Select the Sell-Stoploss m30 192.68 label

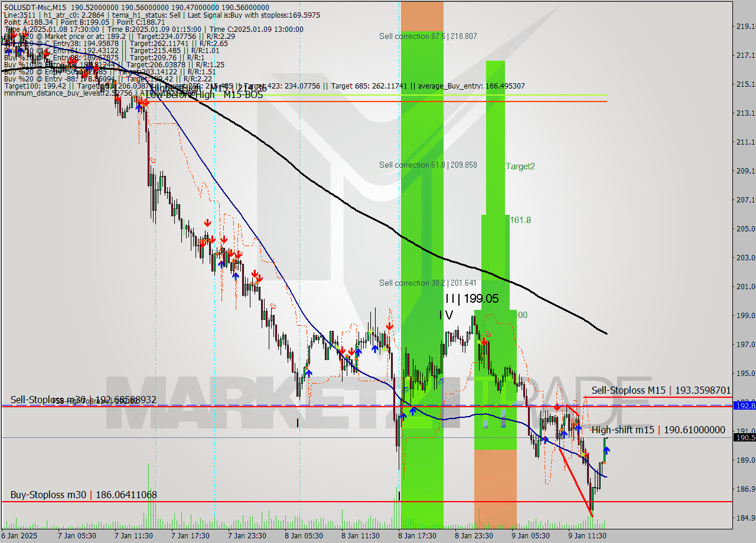point(83,400)
